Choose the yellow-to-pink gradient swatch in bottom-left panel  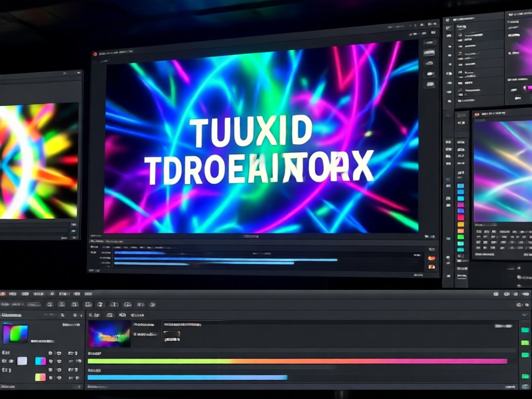[x=41, y=377]
